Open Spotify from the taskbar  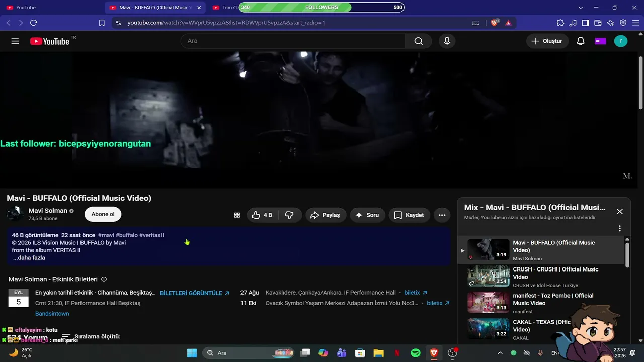click(416, 353)
